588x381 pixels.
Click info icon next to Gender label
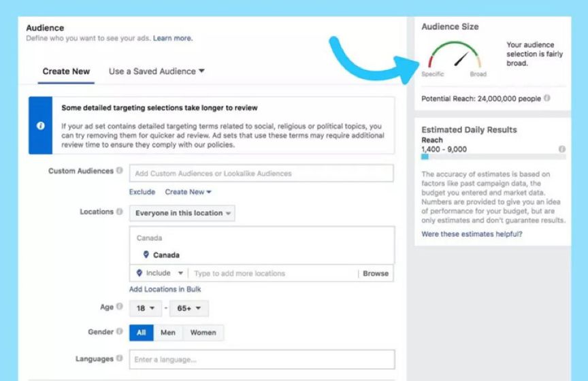click(x=119, y=331)
